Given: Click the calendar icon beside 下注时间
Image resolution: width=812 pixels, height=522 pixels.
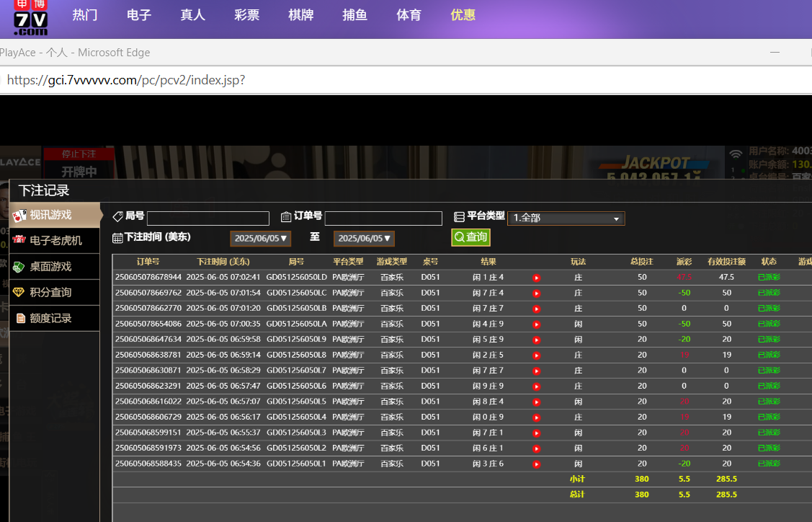Looking at the screenshot, I should click(117, 238).
